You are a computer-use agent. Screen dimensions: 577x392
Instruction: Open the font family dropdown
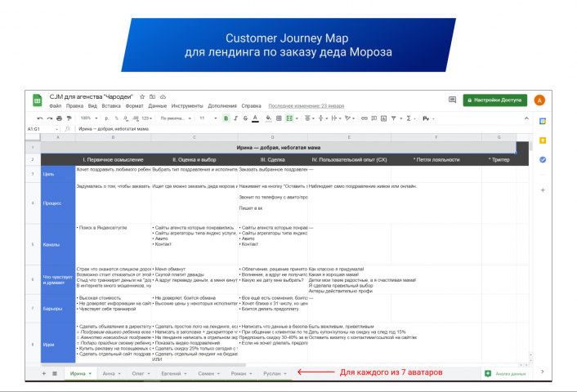[176, 118]
